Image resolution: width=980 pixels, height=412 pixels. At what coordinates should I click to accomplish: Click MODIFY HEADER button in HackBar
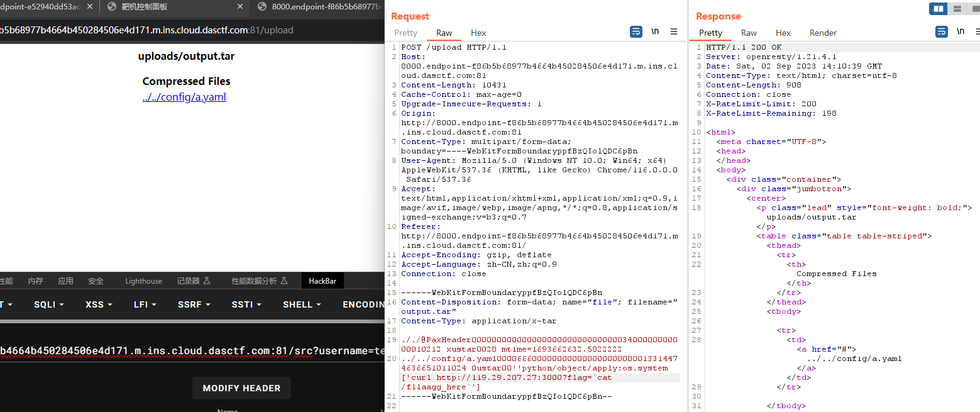pyautogui.click(x=241, y=388)
